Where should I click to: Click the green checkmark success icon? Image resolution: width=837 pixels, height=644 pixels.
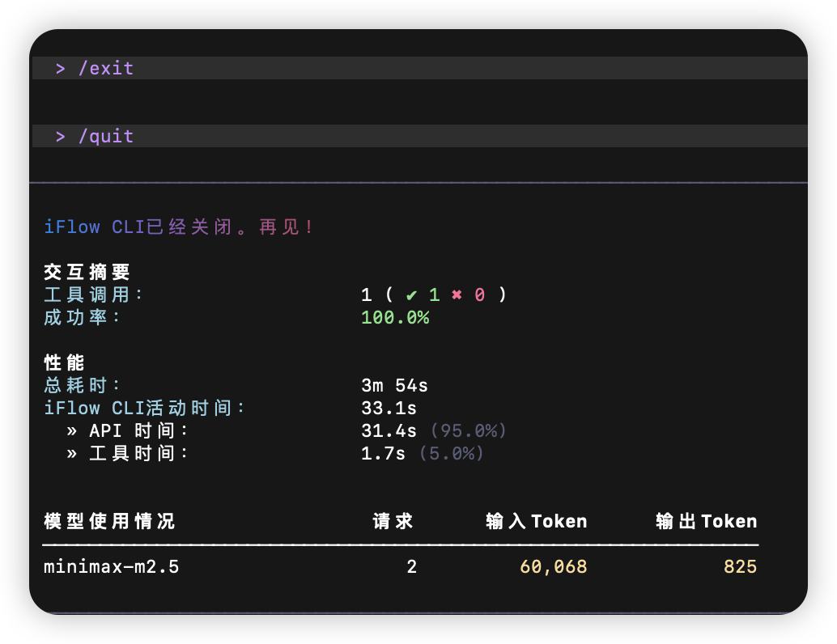pos(412,294)
